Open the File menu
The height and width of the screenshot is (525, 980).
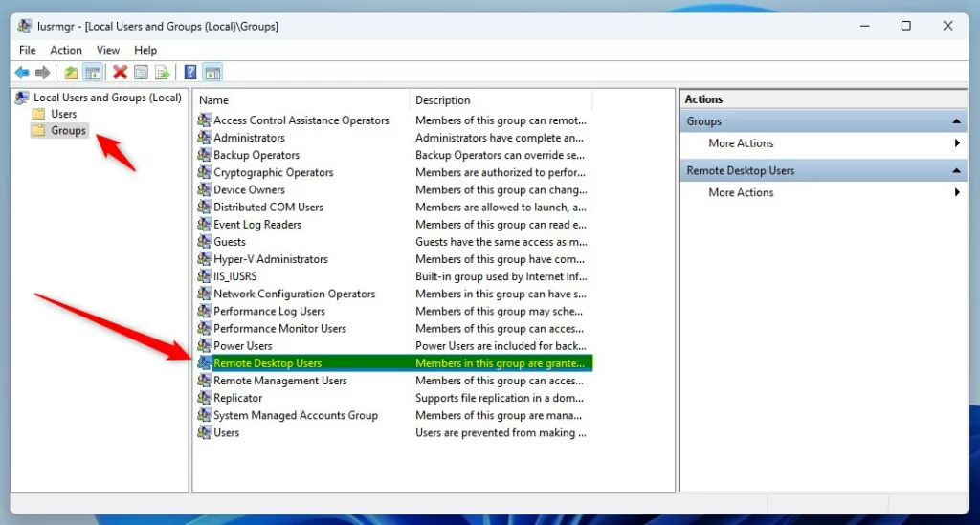point(28,50)
